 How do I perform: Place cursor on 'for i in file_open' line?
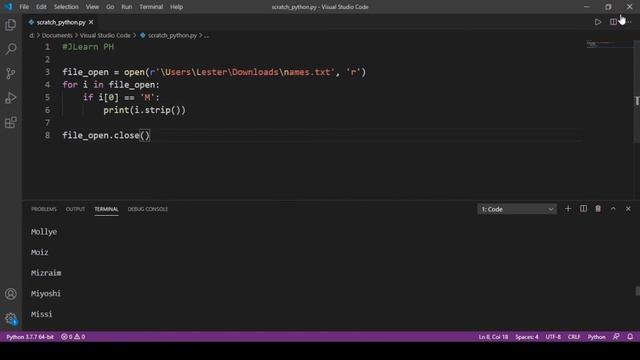(x=111, y=85)
